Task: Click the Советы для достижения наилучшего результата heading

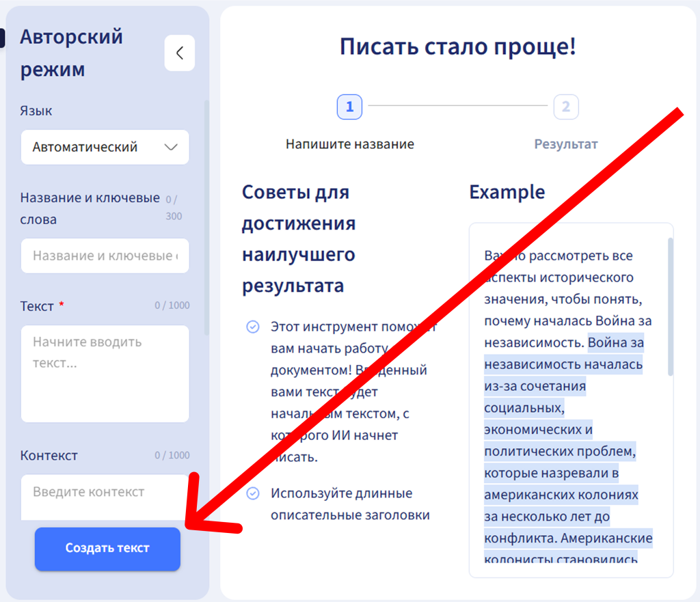Action: (x=299, y=238)
